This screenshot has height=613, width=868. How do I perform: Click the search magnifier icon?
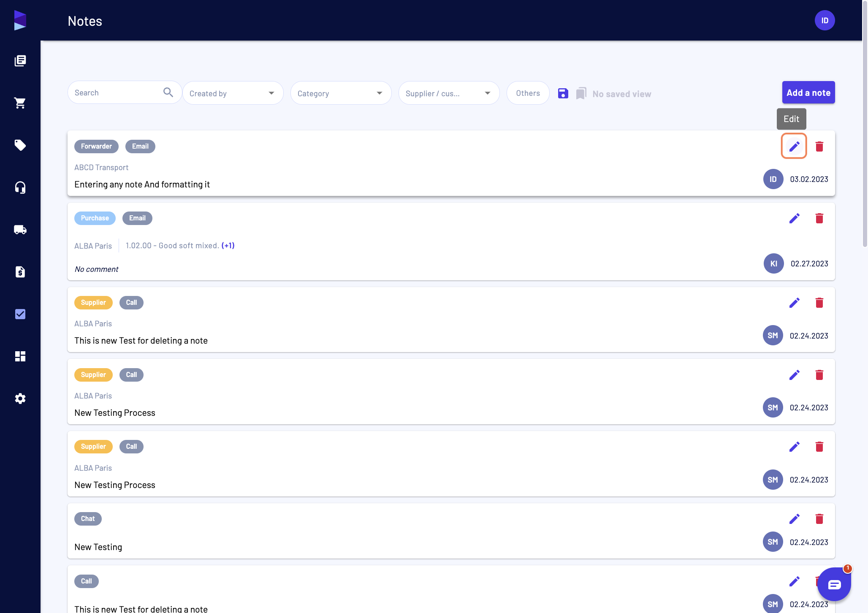click(168, 92)
